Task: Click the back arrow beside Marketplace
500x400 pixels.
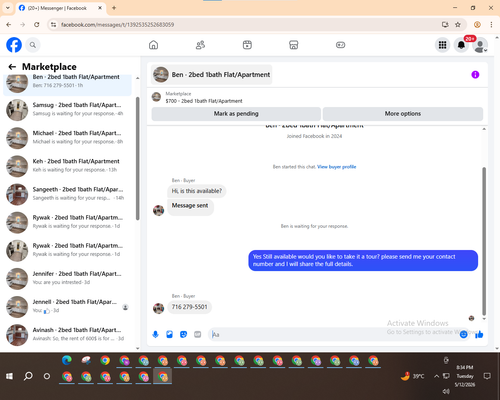Action: click(12, 67)
